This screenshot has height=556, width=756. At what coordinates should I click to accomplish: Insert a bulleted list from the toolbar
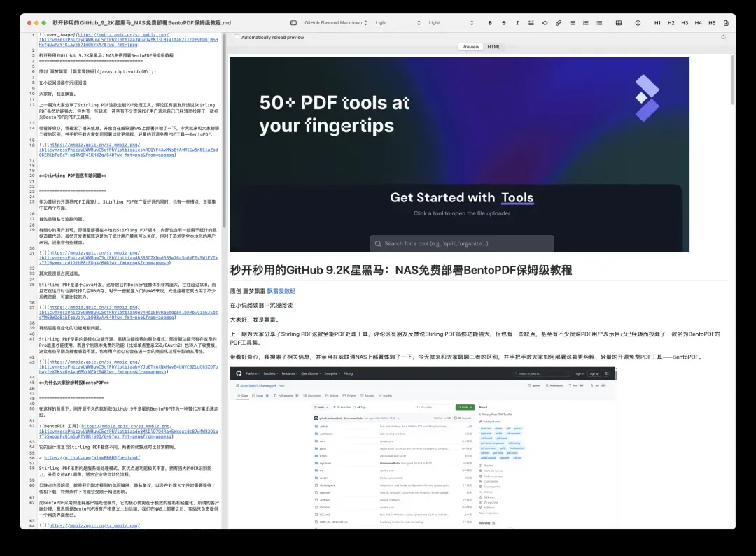pos(573,23)
